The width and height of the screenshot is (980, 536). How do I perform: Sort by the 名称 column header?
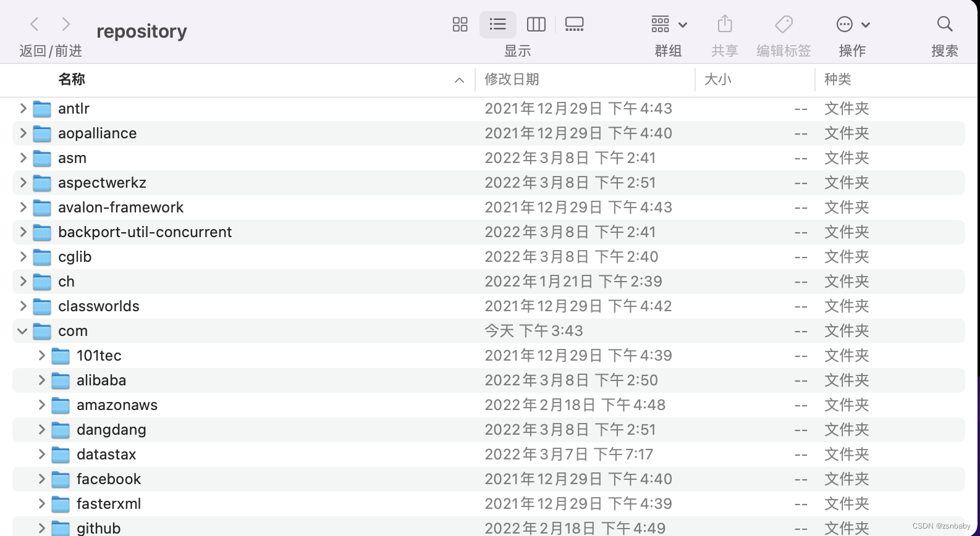tap(72, 79)
